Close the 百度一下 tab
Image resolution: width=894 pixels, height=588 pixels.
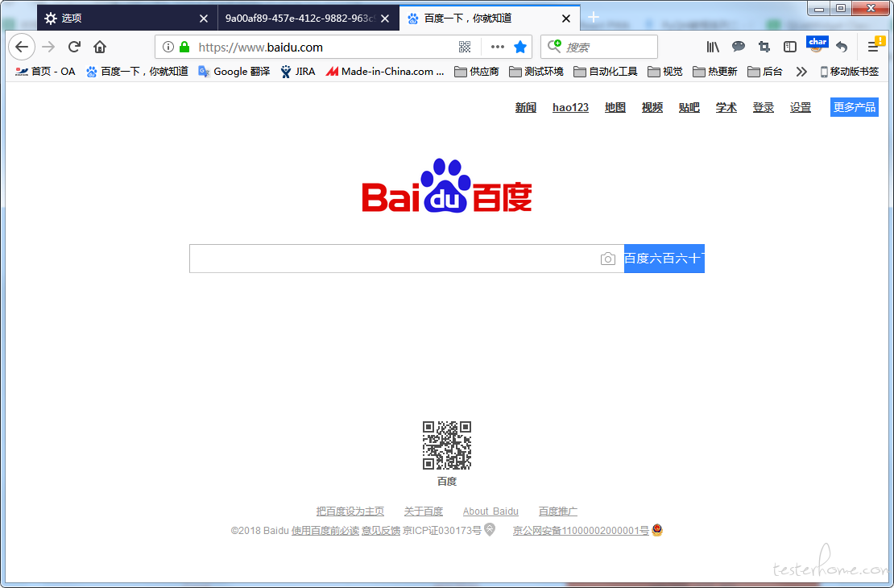pyautogui.click(x=566, y=19)
